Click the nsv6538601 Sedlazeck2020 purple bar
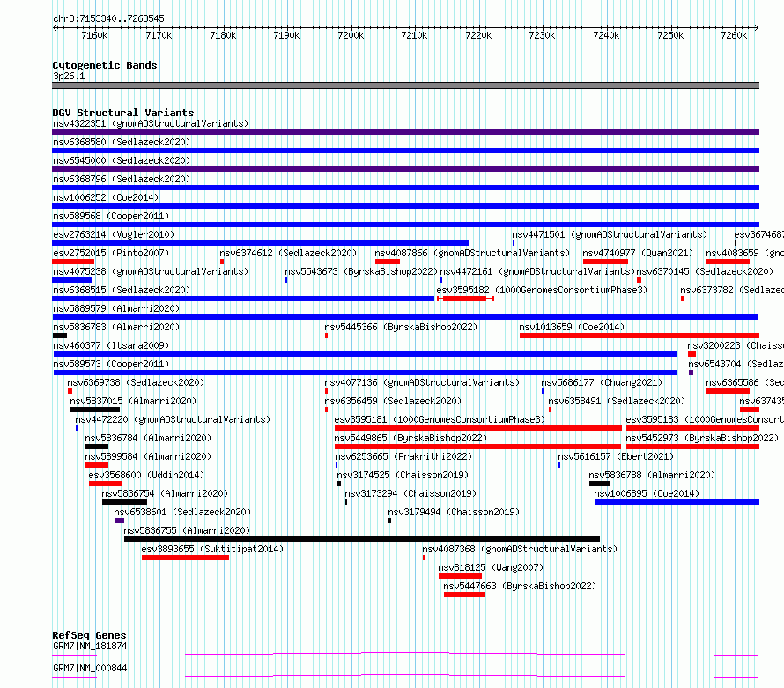This screenshot has width=784, height=688. [x=119, y=521]
